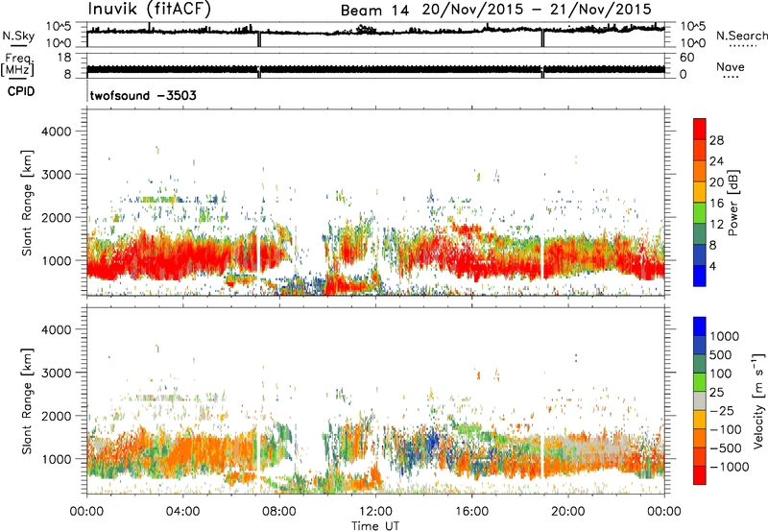Click the 'Freq. [MHz]' axis label
The image size is (768, 532).
click(x=17, y=64)
